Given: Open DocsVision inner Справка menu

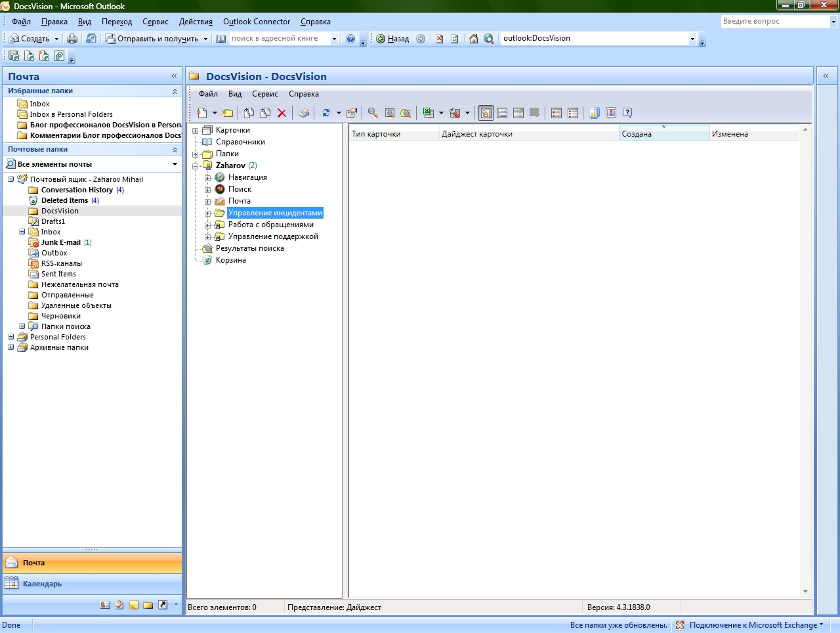Looking at the screenshot, I should (304, 94).
